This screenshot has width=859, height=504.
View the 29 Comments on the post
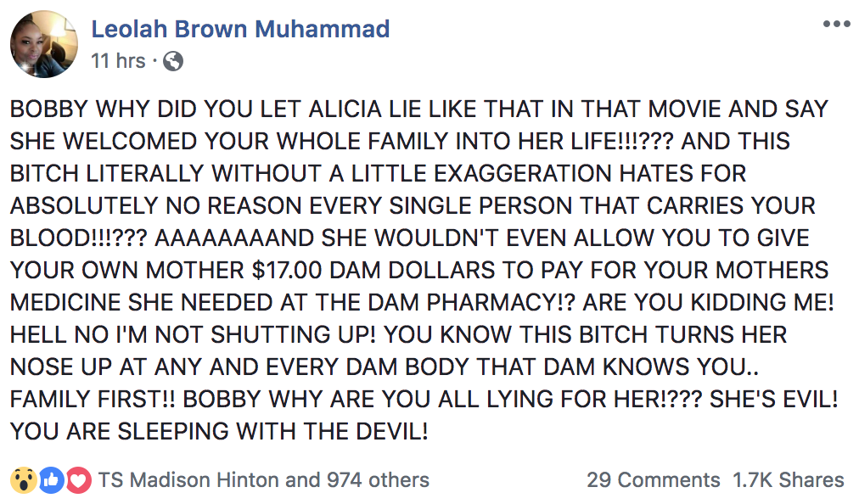653,480
